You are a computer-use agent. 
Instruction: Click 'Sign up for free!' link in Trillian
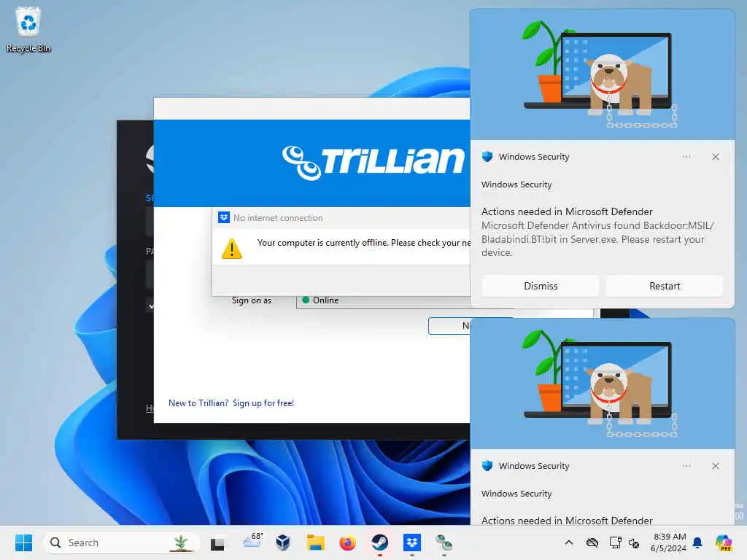pos(263,402)
